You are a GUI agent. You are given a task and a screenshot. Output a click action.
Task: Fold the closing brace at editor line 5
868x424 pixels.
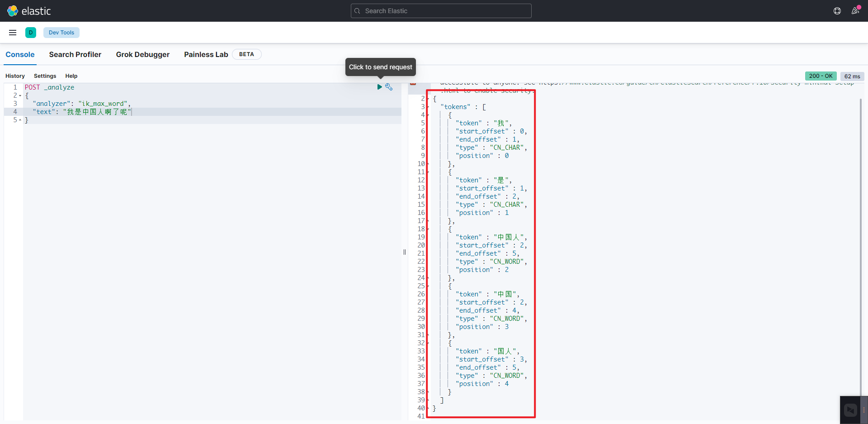click(20, 120)
